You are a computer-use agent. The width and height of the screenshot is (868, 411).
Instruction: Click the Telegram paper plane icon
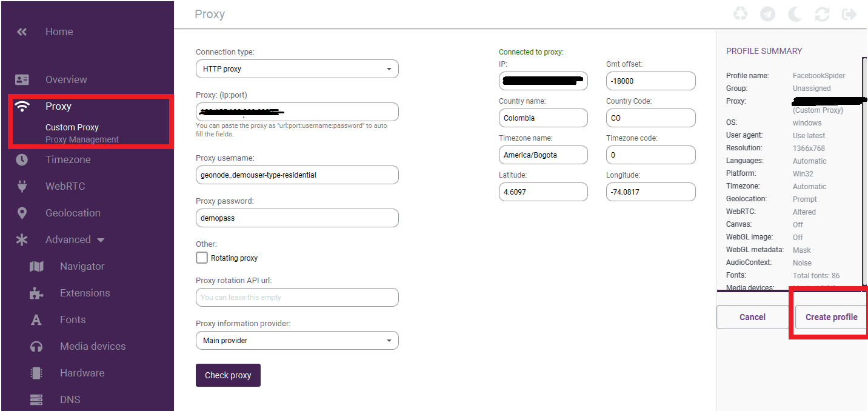pos(767,14)
